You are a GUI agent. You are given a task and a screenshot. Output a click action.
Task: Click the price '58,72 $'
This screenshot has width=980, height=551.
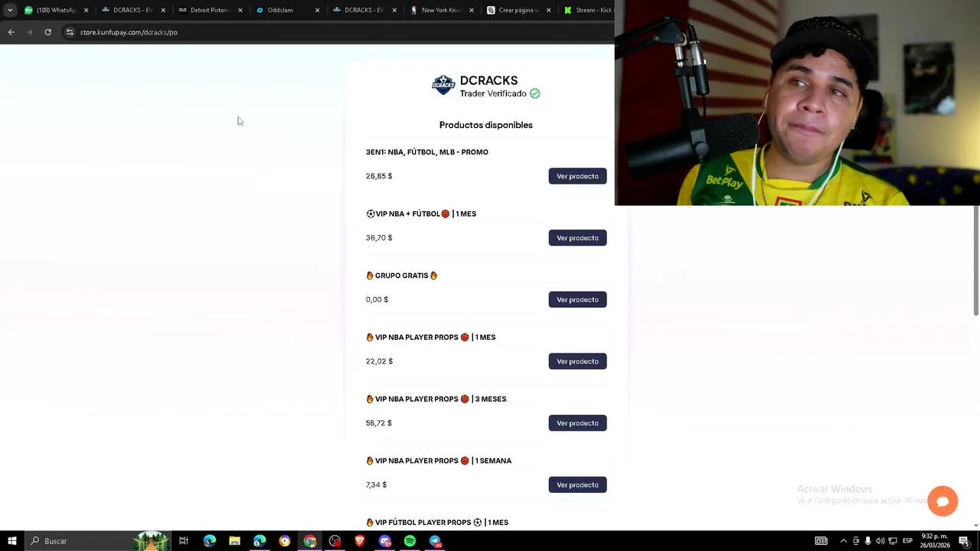379,423
